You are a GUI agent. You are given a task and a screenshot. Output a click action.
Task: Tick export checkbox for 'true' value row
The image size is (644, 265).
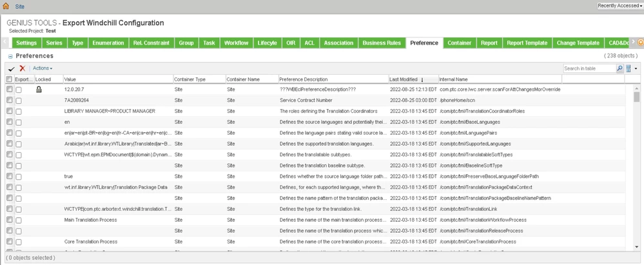19,177
